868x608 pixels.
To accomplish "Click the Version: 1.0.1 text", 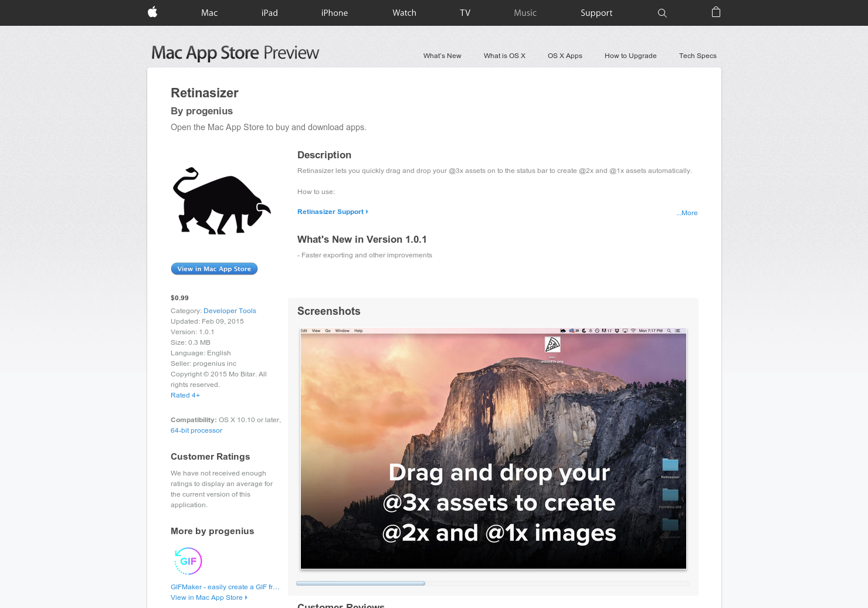I will [192, 332].
